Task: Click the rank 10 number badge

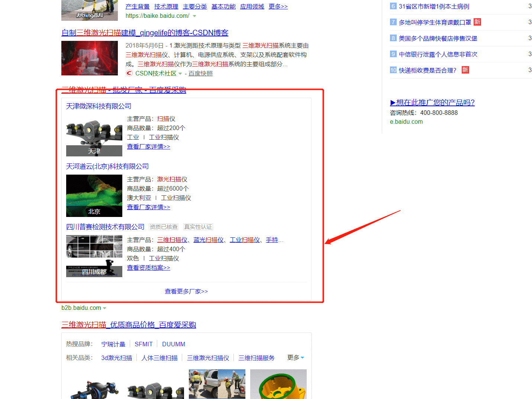Action: point(393,70)
